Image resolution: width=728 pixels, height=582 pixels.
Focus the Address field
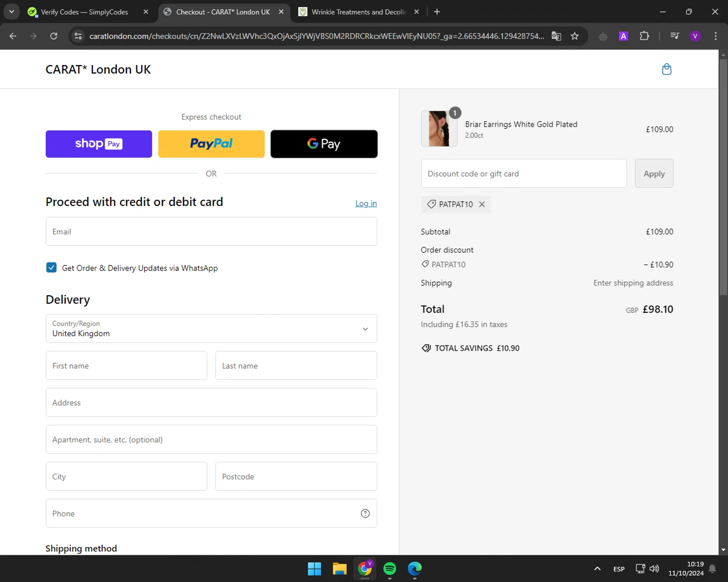tap(211, 403)
